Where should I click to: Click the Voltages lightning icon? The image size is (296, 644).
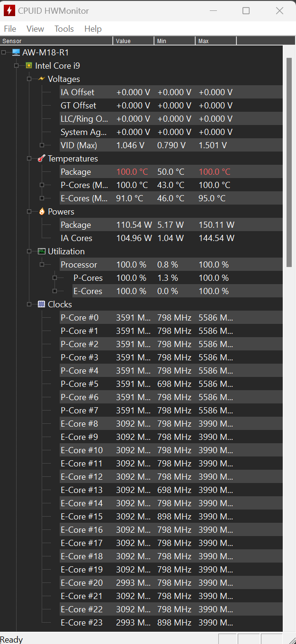(x=42, y=79)
